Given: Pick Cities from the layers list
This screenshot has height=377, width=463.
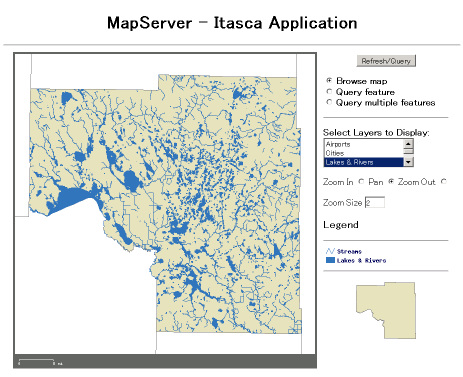Looking at the screenshot, I should [364, 153].
